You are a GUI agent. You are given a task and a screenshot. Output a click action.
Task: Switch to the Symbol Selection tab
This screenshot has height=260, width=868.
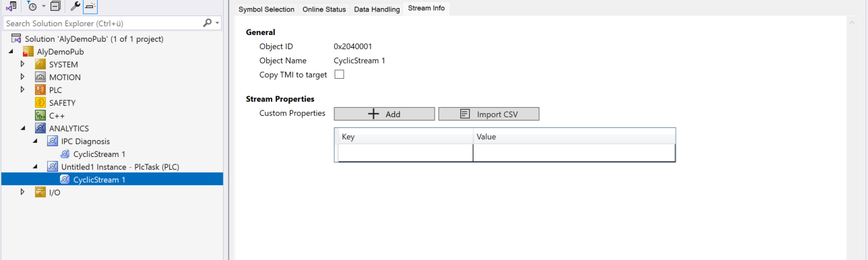266,9
